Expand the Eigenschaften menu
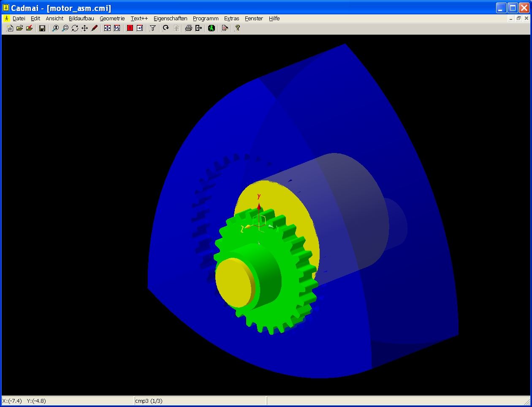This screenshot has height=407, width=532. [x=170, y=19]
